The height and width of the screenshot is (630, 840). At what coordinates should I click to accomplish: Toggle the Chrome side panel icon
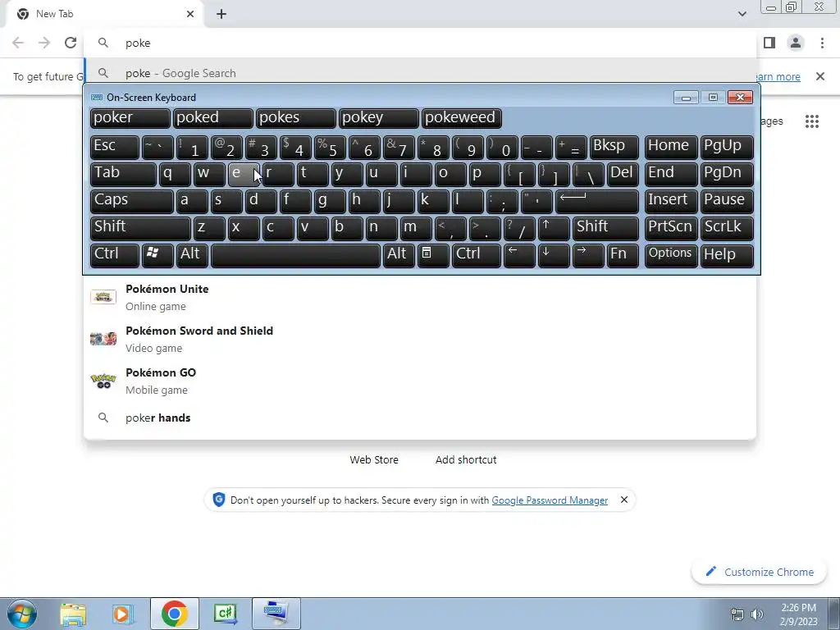coord(769,43)
